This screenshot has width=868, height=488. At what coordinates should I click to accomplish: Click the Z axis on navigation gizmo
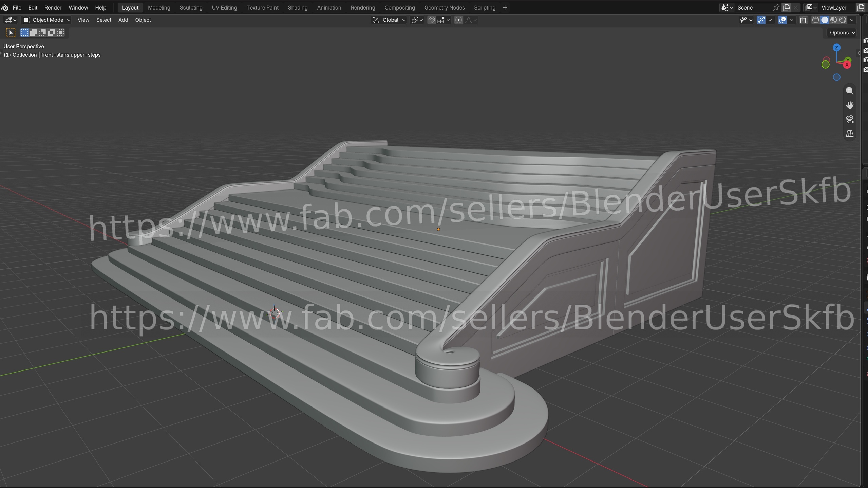836,48
